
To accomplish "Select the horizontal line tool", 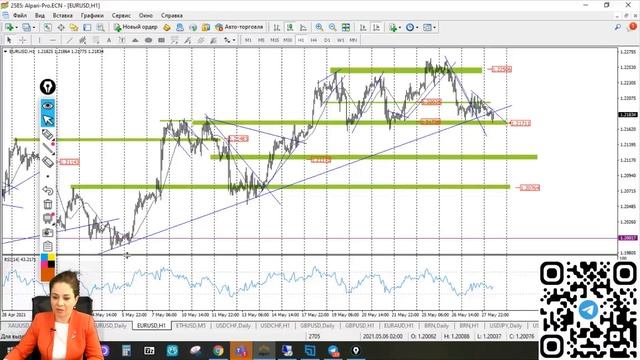I will click(53, 40).
